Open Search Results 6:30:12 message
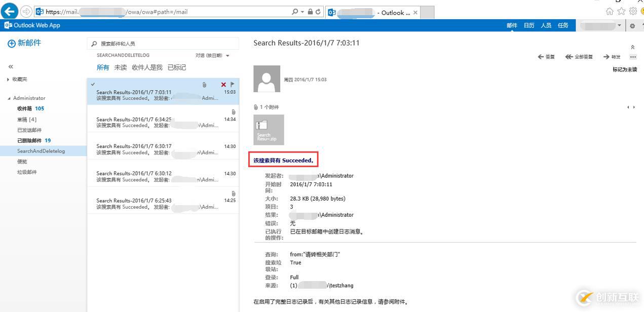 tap(163, 174)
